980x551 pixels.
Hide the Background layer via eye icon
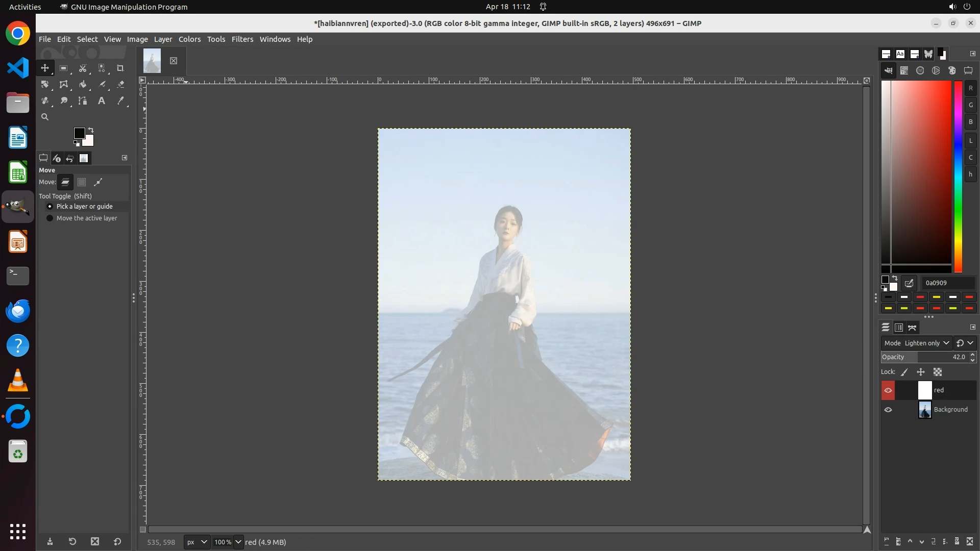tap(888, 410)
